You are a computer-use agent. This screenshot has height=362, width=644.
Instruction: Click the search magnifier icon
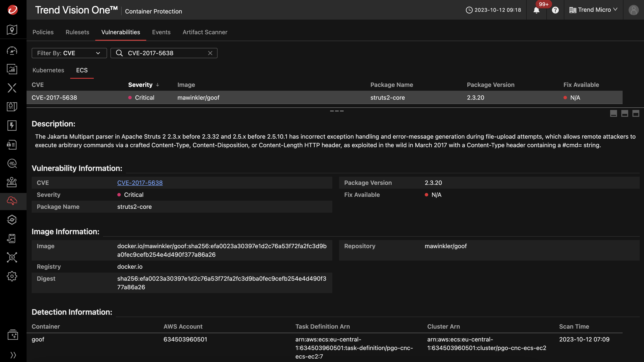tap(119, 53)
